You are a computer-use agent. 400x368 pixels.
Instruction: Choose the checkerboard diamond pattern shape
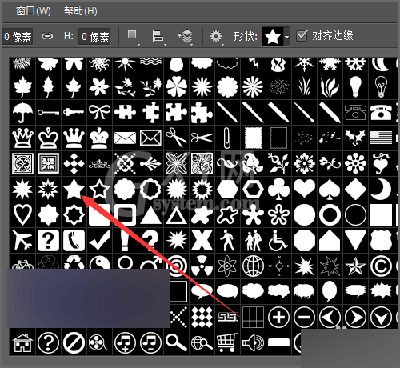pos(202,317)
